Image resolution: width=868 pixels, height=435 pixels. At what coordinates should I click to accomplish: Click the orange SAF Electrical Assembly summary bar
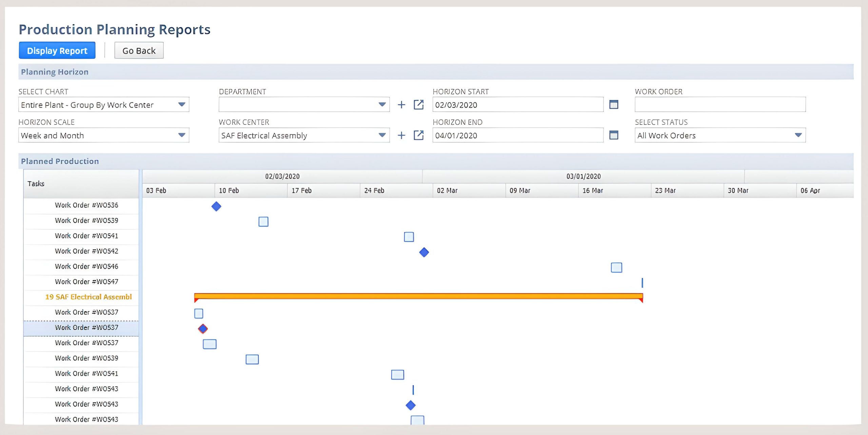coord(418,296)
